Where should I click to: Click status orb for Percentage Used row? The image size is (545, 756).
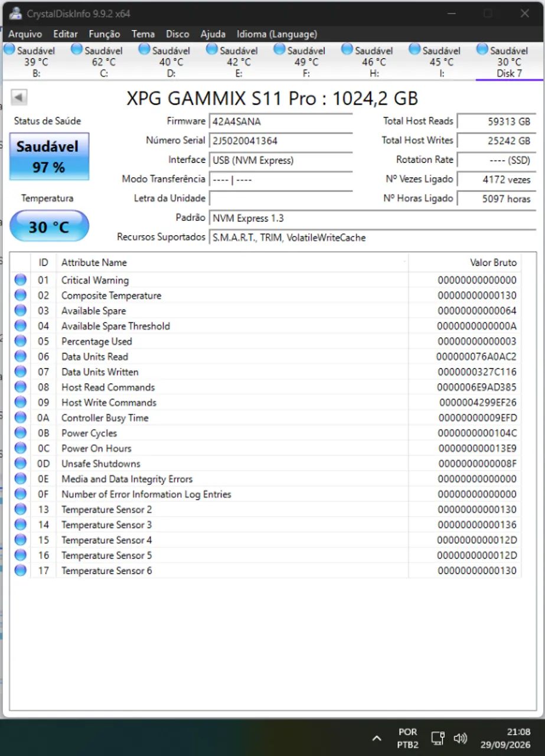click(x=21, y=341)
